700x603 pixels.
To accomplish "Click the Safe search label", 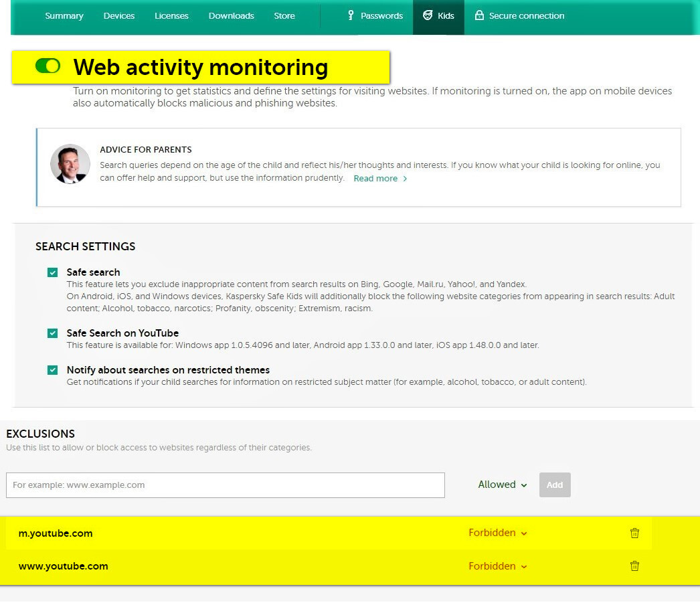I will click(93, 272).
